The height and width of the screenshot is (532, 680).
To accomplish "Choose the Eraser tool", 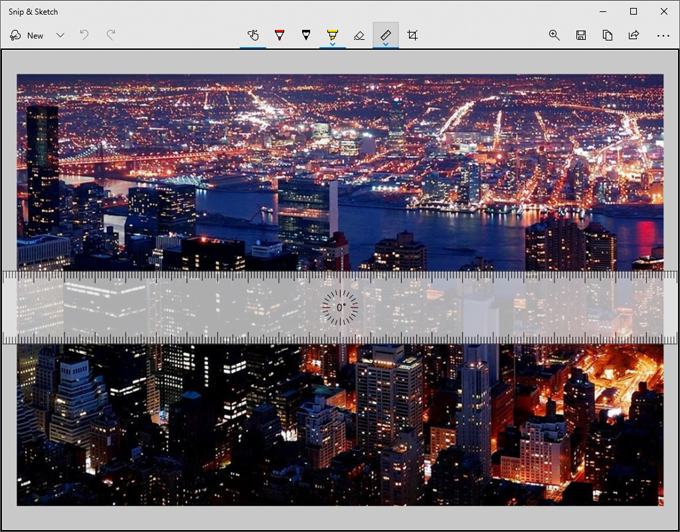I will (x=359, y=35).
